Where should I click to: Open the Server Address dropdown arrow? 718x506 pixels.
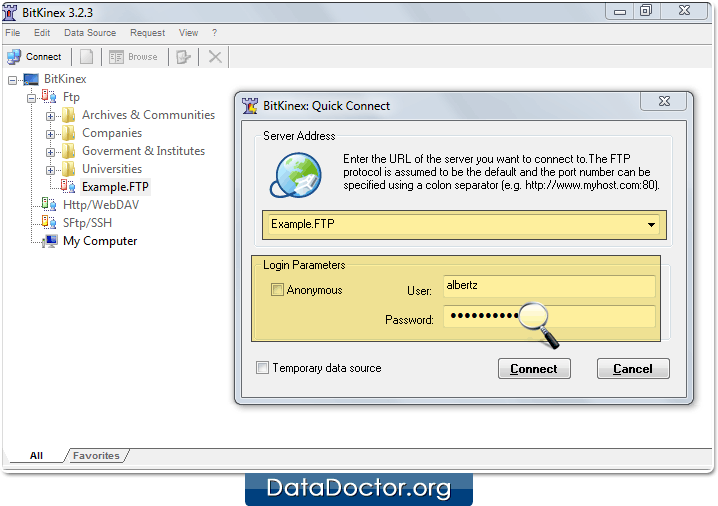(651, 225)
